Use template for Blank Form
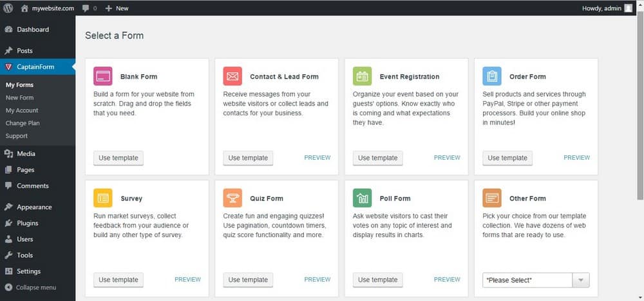The height and width of the screenshot is (301, 644). 118,158
